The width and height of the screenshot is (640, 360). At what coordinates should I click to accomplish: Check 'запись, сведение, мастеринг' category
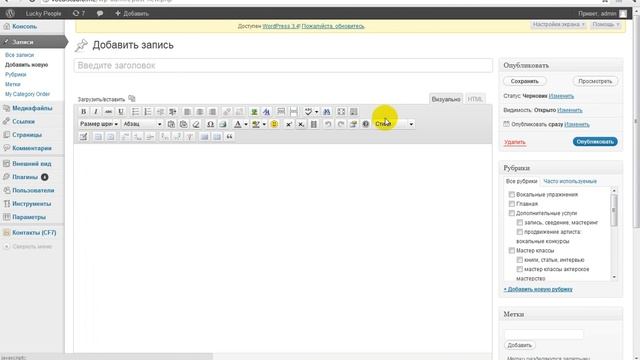[x=520, y=222]
